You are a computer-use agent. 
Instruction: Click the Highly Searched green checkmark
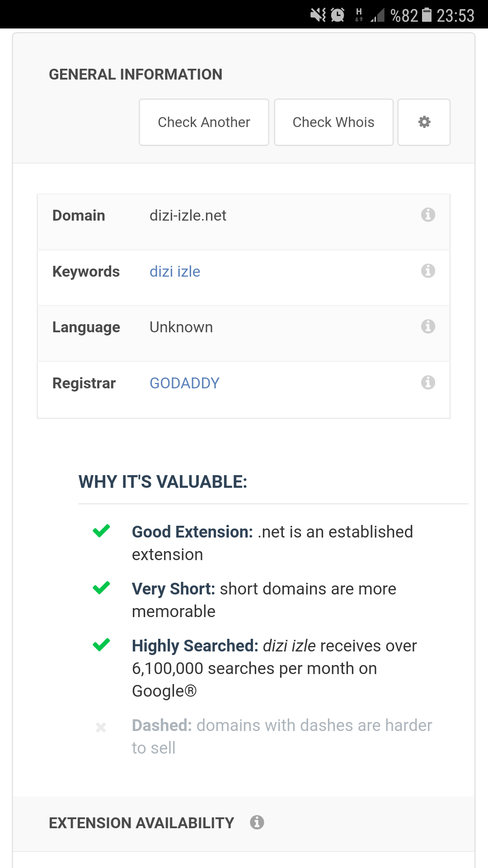(x=101, y=645)
